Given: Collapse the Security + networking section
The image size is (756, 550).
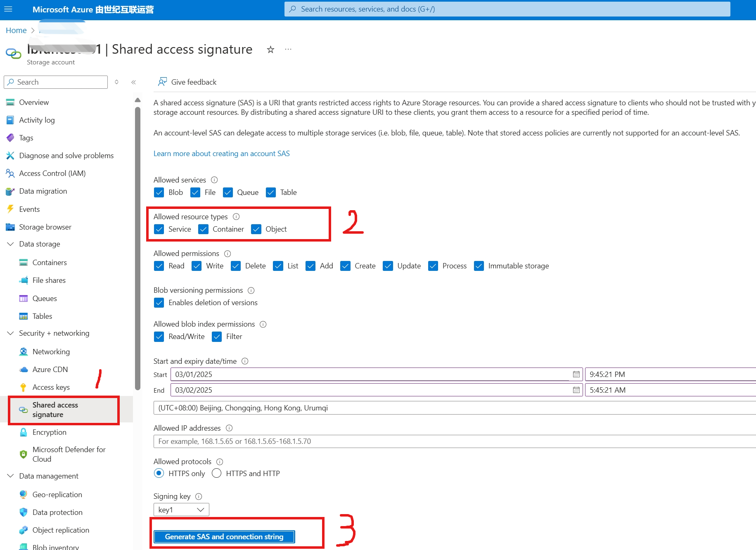Looking at the screenshot, I should (x=10, y=333).
